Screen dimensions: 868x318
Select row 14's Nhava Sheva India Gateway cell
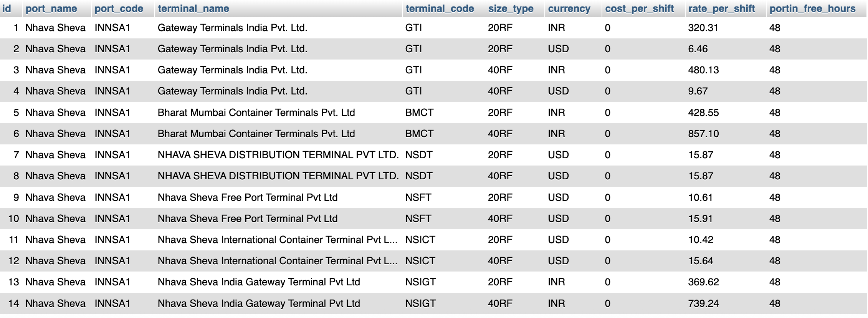pyautogui.click(x=259, y=303)
